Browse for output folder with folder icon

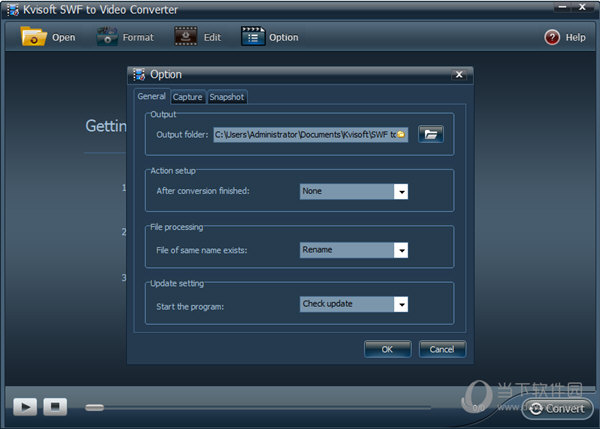click(x=431, y=134)
